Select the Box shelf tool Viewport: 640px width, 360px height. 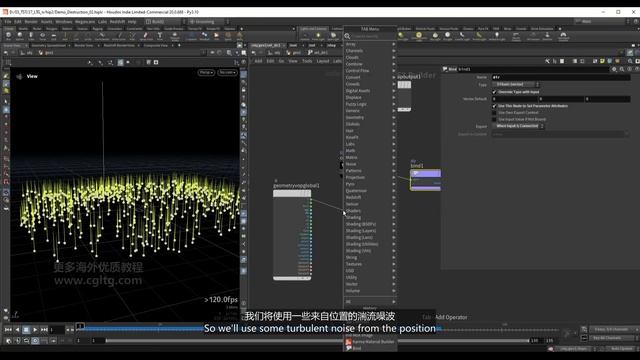coord(8,36)
